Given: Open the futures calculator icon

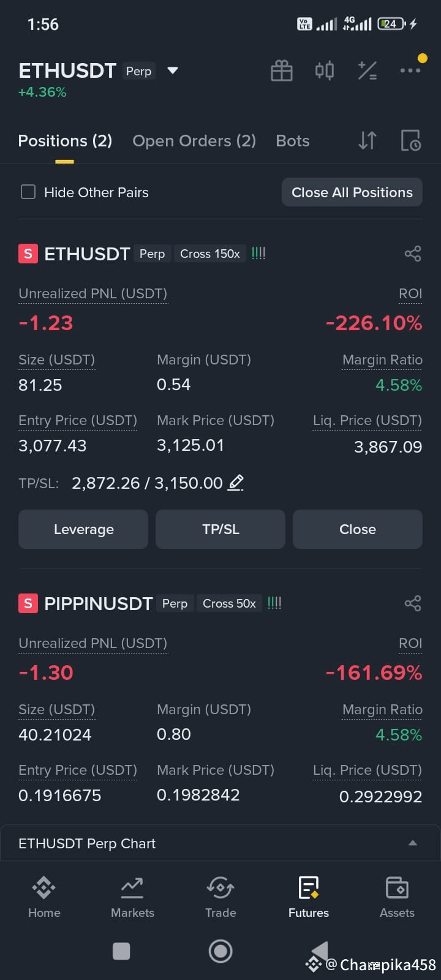Looking at the screenshot, I should click(x=367, y=71).
